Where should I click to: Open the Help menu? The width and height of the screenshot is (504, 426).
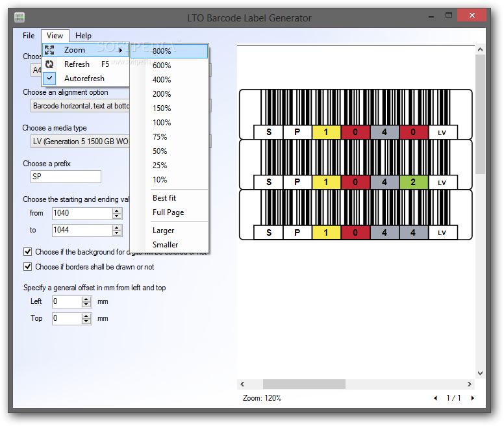pos(83,36)
